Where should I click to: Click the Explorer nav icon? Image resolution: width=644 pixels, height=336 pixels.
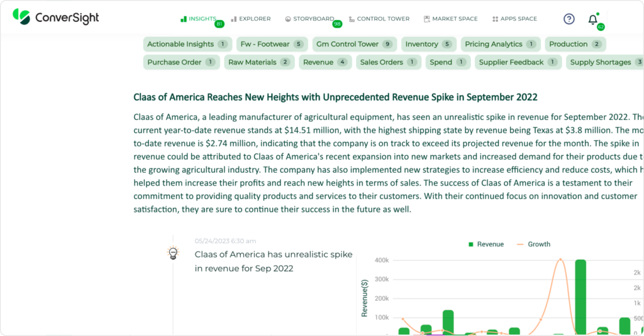point(234,19)
